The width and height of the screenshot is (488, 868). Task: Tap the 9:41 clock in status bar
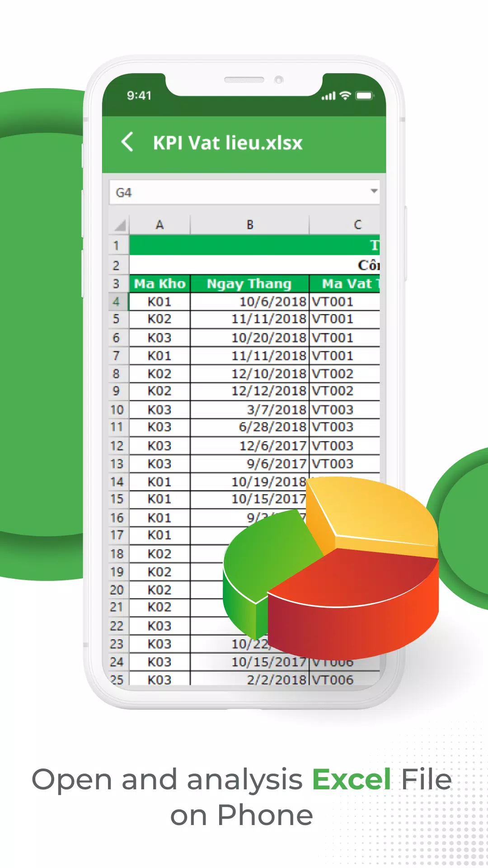[139, 95]
